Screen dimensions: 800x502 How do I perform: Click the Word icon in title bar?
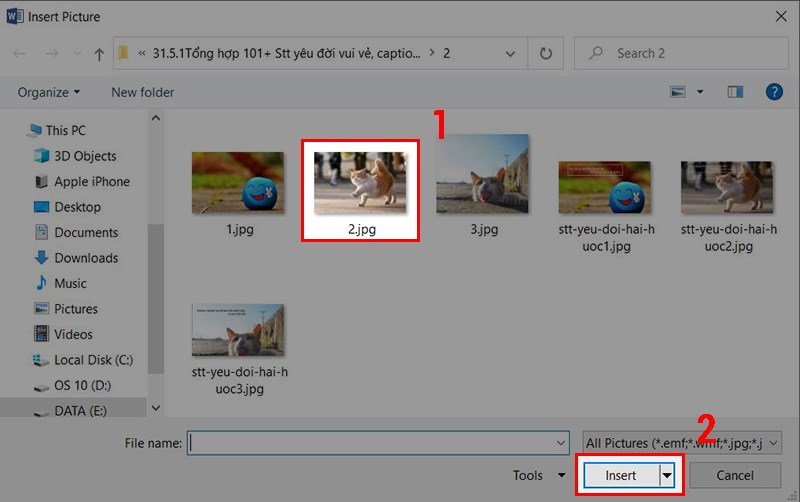point(14,16)
